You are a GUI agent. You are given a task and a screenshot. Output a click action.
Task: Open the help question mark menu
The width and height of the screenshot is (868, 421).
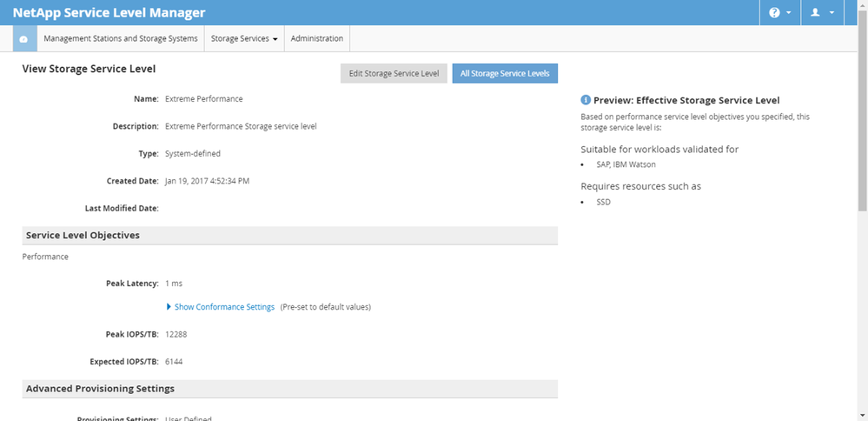click(x=780, y=13)
